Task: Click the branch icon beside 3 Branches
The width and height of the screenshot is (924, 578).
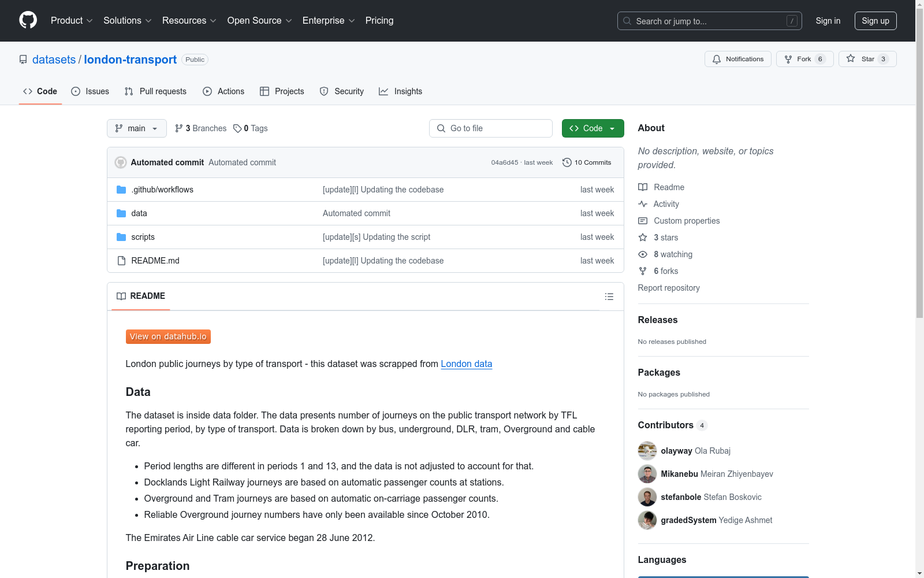Action: pyautogui.click(x=179, y=128)
